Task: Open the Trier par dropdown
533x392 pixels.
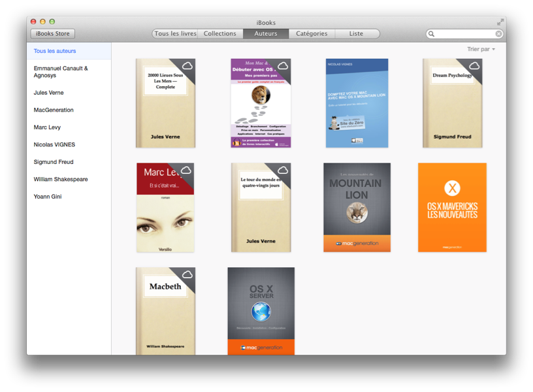Action: point(481,49)
